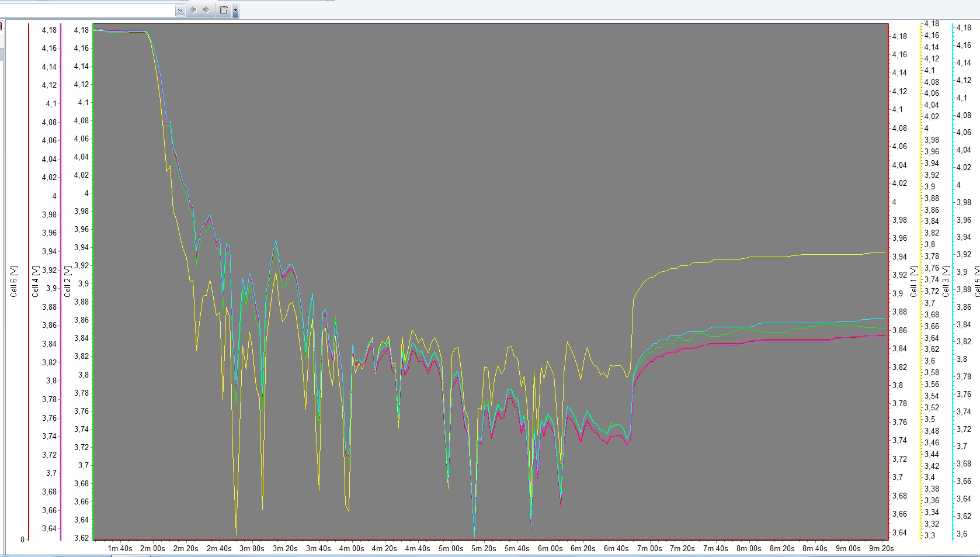The height and width of the screenshot is (557, 980).
Task: Click the 8m 00s time axis label
Action: [x=749, y=548]
